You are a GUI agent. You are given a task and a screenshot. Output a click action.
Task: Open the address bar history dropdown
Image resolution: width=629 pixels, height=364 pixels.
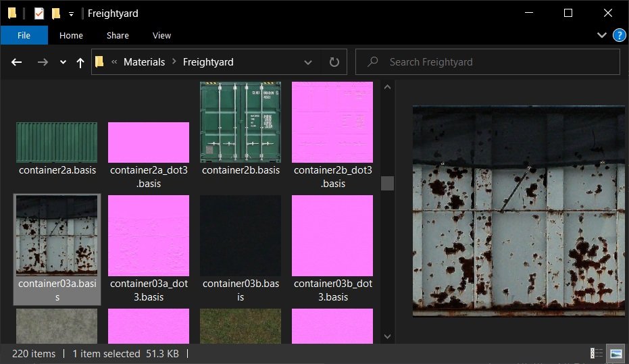click(308, 62)
